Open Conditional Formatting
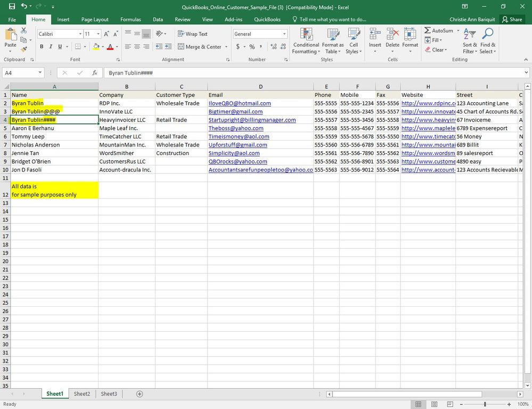Image resolution: width=532 pixels, height=409 pixels. click(x=306, y=41)
